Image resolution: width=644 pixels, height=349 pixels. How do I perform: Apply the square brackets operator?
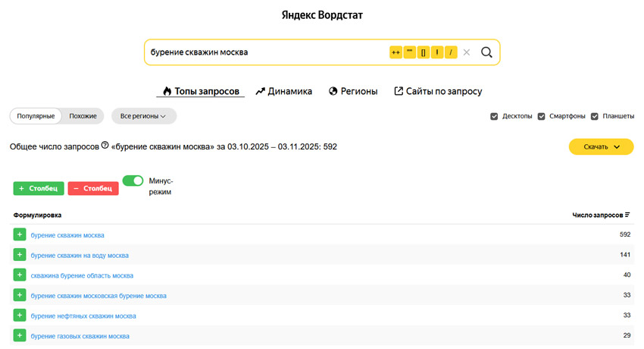(x=424, y=52)
